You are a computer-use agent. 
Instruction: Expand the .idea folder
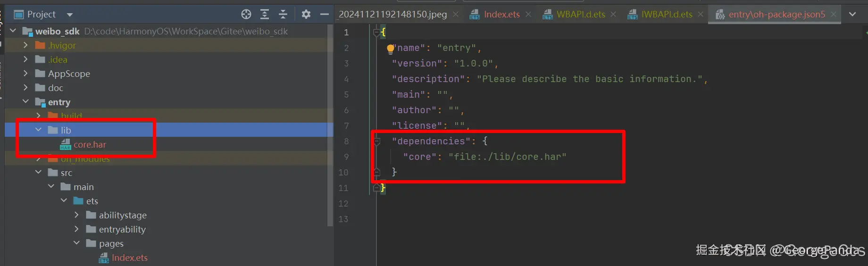point(25,59)
